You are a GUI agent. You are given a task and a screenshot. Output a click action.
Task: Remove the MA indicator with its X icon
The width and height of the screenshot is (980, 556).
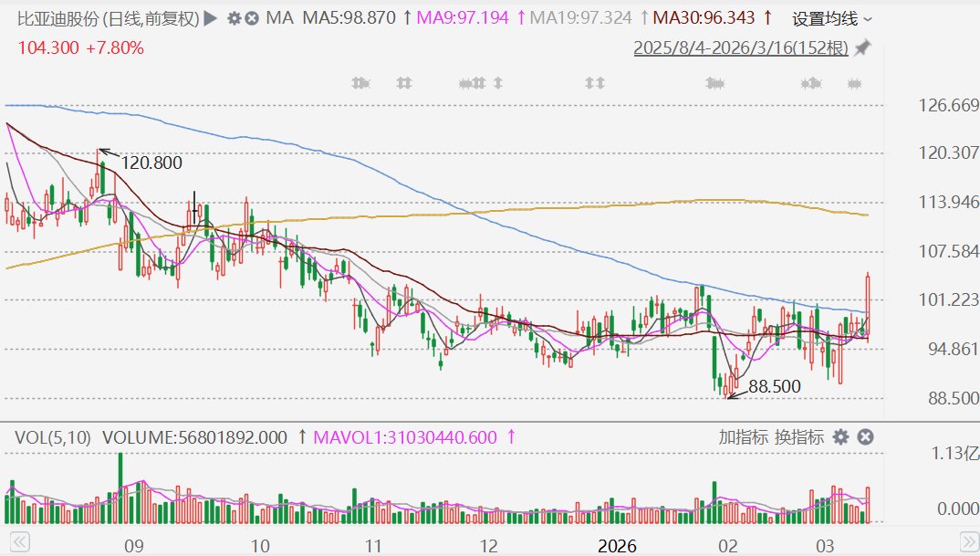252,18
